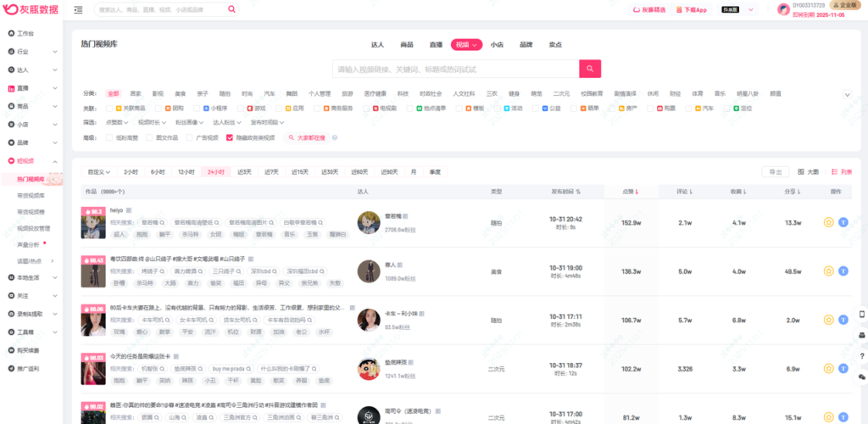Screen dimensions: 868x424
Task: Favorite the heiyo video with the star icon
Action: pos(828,223)
